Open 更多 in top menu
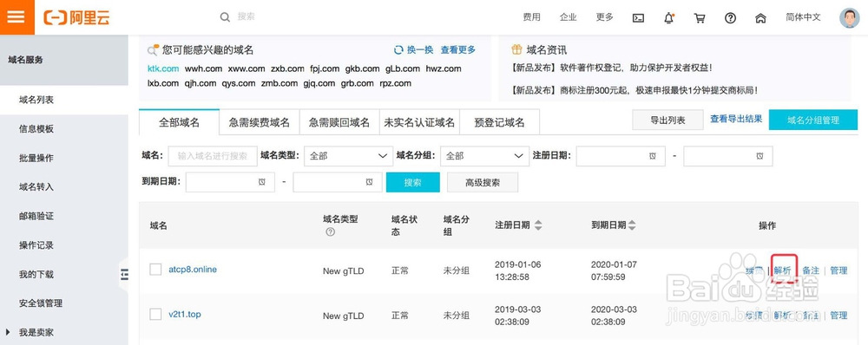 pyautogui.click(x=604, y=17)
